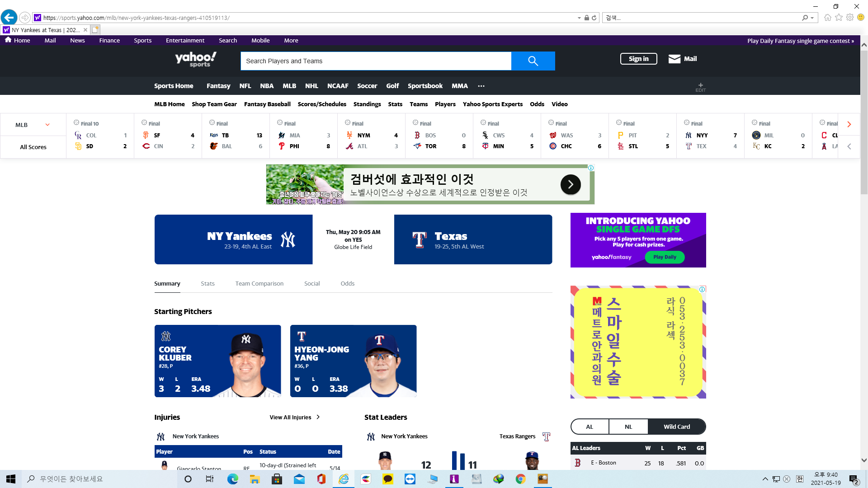
Task: Switch to the Social tab
Action: pos(312,283)
